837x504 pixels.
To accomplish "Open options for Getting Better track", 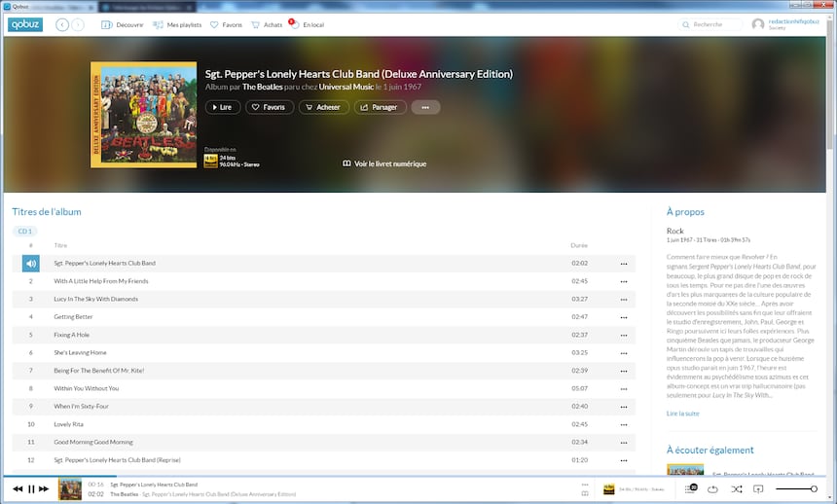I will (x=624, y=317).
